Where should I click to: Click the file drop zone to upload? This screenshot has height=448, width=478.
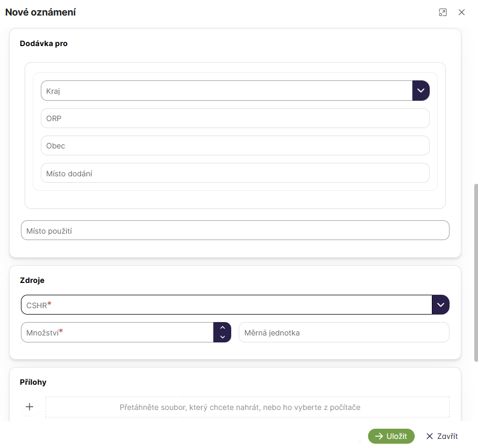pyautogui.click(x=247, y=407)
